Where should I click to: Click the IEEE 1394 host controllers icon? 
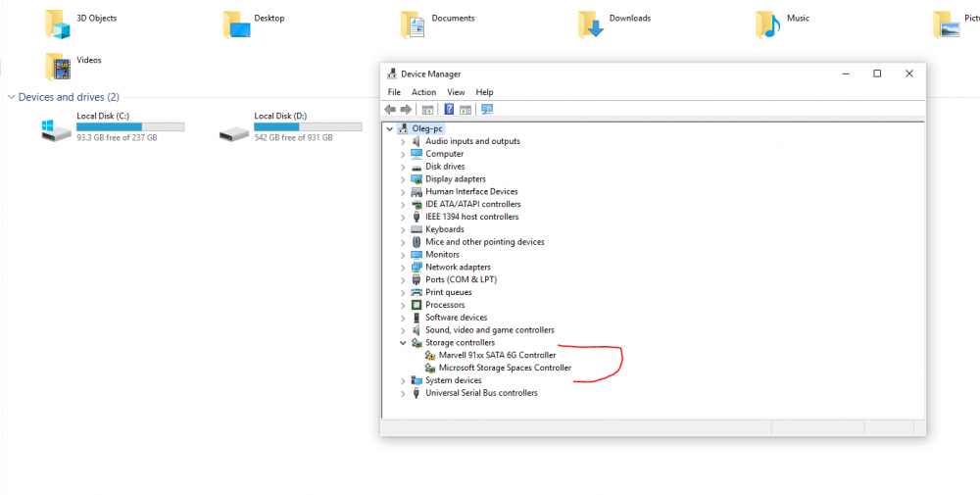[x=416, y=217]
